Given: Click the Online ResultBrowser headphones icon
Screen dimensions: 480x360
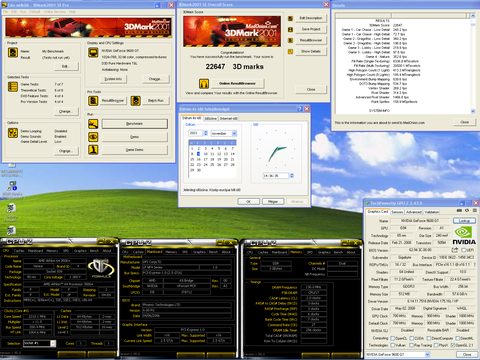Looking at the screenshot, I should (x=204, y=83).
